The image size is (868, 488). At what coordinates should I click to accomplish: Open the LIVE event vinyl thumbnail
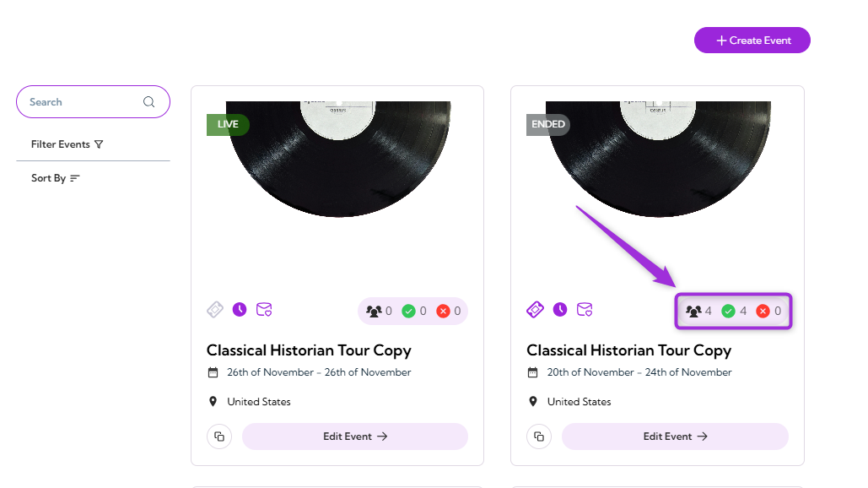click(338, 159)
